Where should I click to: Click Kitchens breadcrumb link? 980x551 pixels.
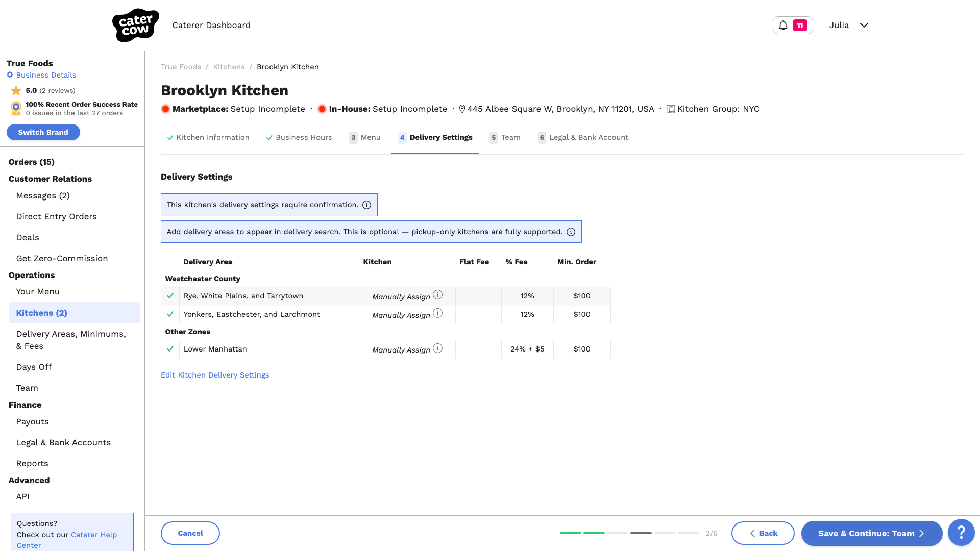[229, 67]
